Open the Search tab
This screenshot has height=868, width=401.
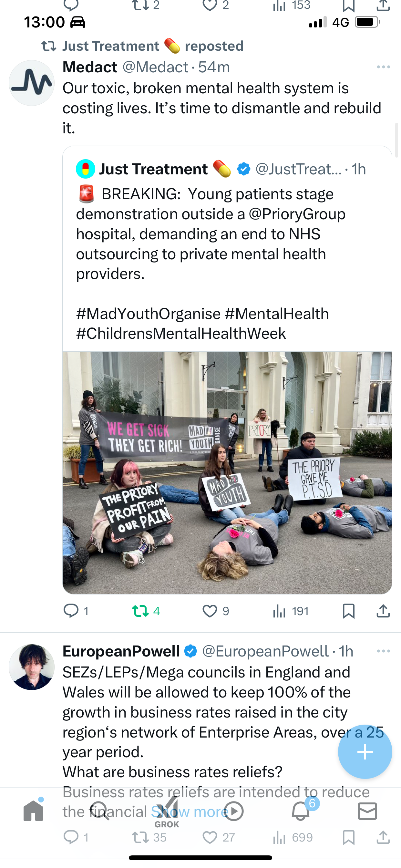pos(100,811)
